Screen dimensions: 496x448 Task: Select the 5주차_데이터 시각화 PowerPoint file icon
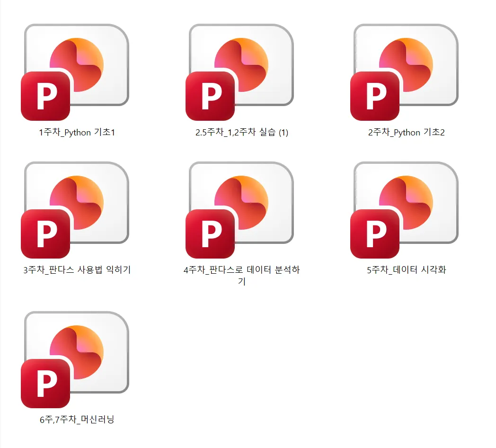coord(405,210)
